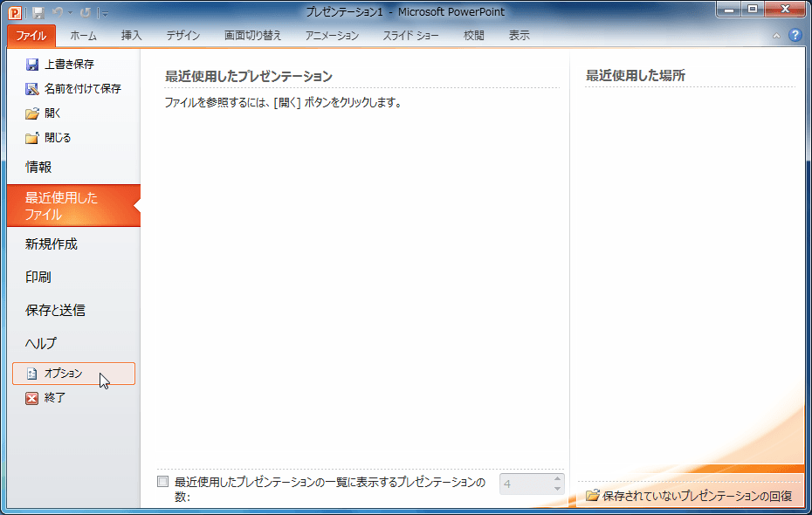Click the 最近使用した場所 heading
This screenshot has width=812, height=515.
636,76
